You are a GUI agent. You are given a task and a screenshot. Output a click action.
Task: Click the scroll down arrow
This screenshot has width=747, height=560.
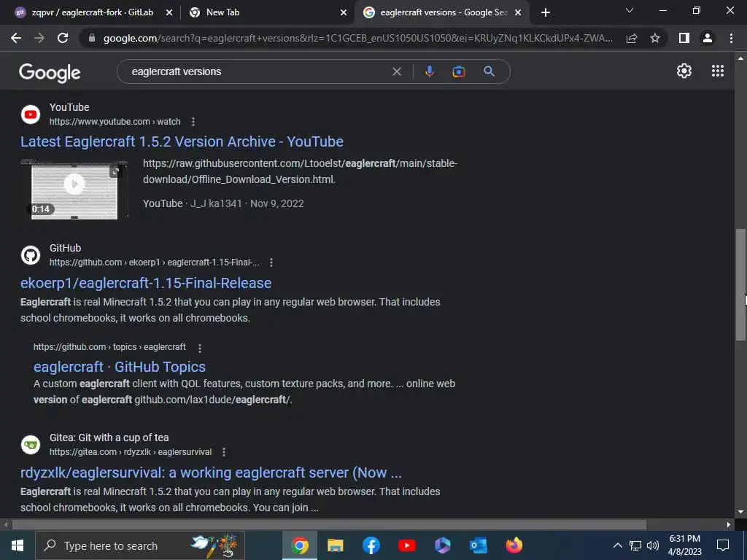(x=740, y=512)
